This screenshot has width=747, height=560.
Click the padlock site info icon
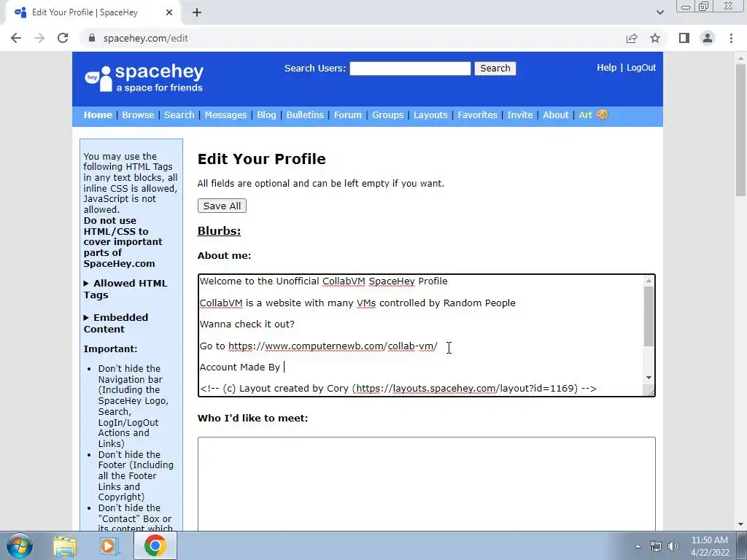coord(92,38)
